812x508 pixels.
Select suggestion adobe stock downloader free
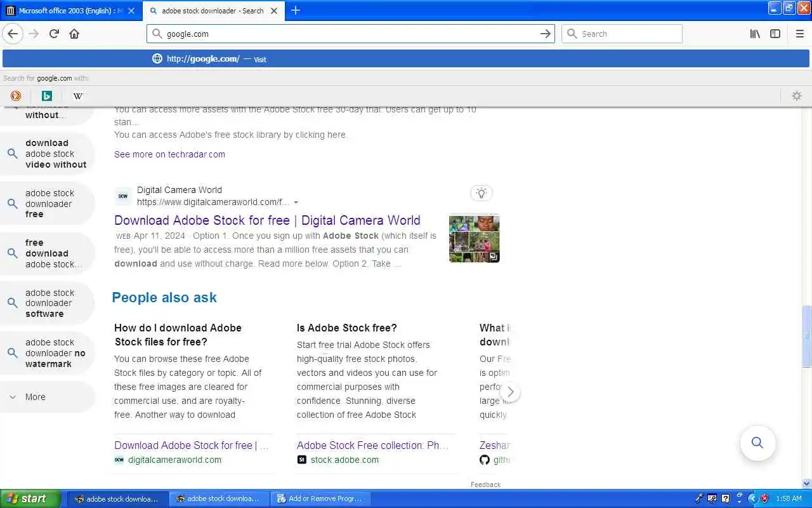coord(48,204)
